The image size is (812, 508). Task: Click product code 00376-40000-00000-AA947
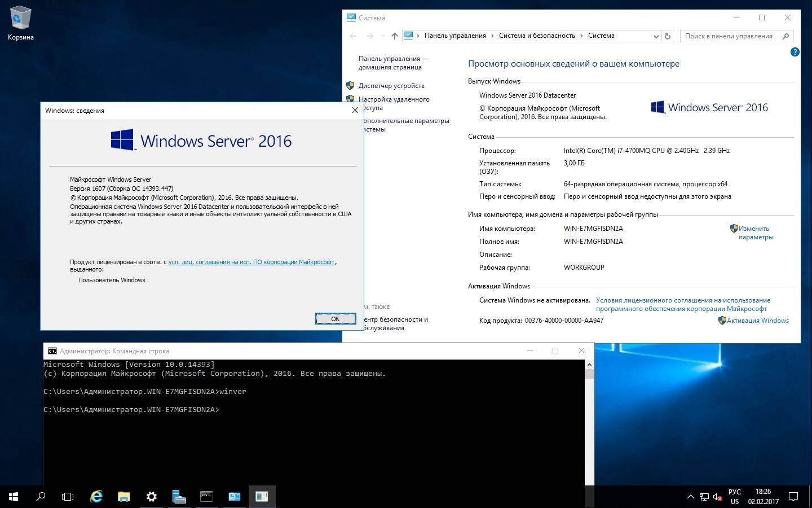tap(564, 321)
